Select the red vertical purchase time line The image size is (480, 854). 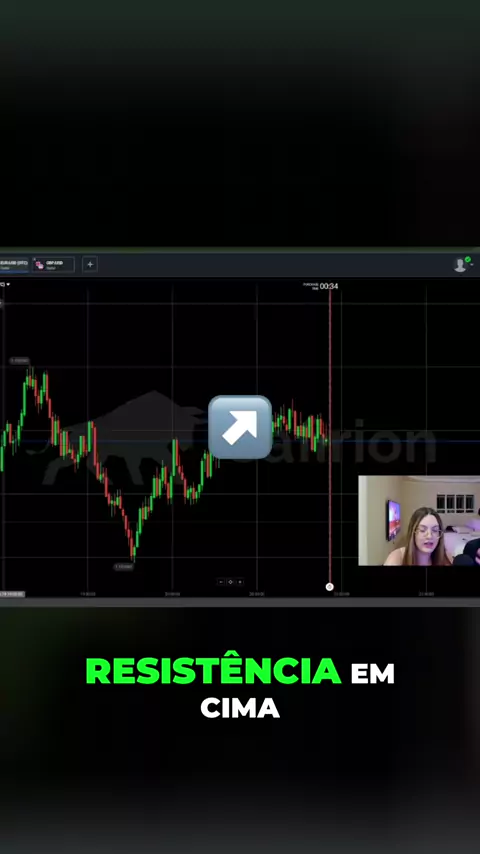coord(330,436)
